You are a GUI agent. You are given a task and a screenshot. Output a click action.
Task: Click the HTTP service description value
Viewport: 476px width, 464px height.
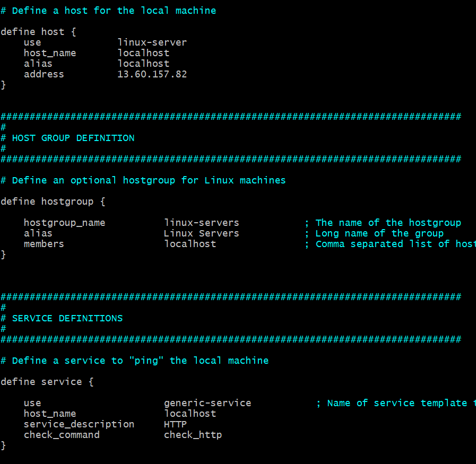pos(175,424)
